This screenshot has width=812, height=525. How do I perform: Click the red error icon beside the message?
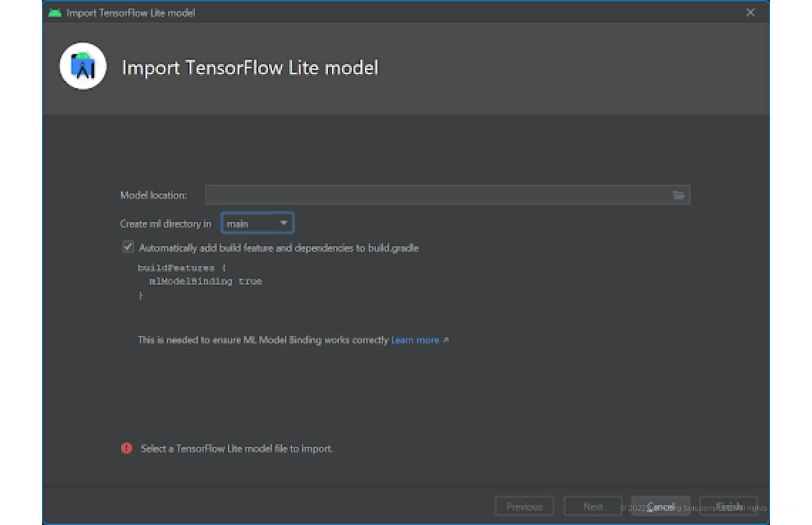[x=127, y=448]
